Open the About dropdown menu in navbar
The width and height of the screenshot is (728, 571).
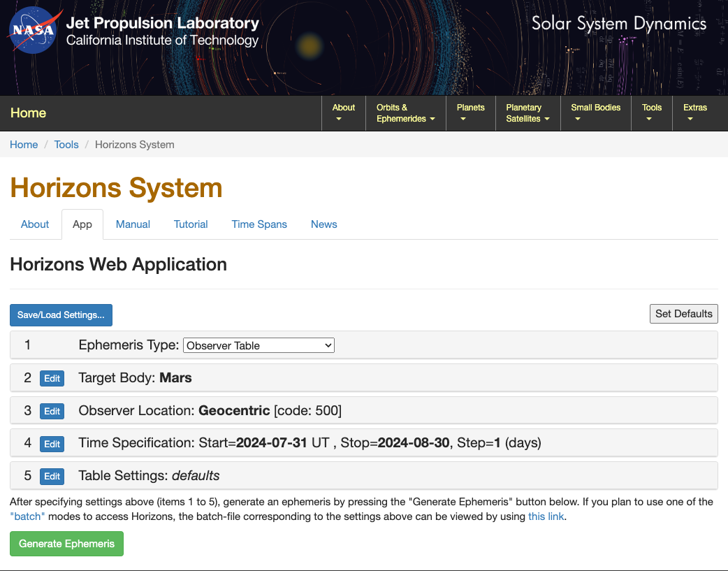[344, 113]
